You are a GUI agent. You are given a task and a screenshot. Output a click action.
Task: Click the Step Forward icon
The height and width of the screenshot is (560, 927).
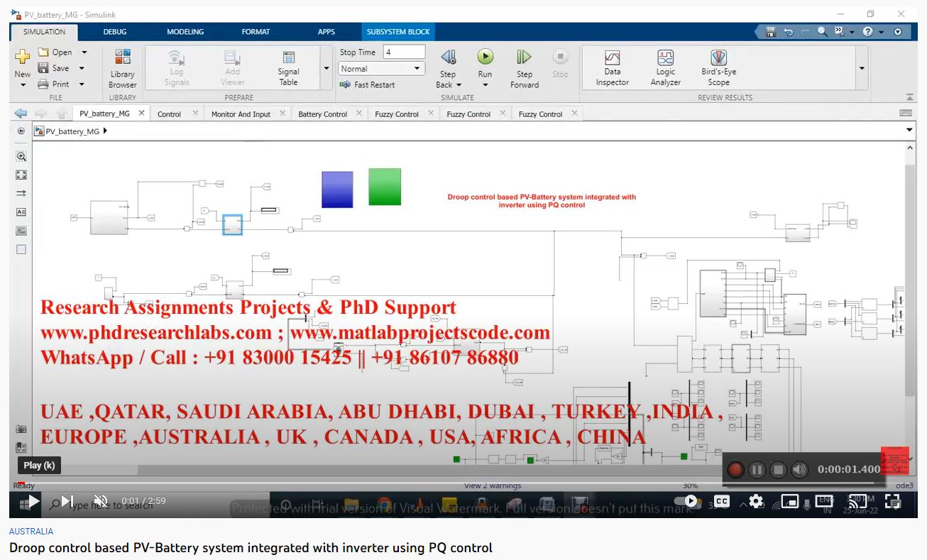pos(524,57)
